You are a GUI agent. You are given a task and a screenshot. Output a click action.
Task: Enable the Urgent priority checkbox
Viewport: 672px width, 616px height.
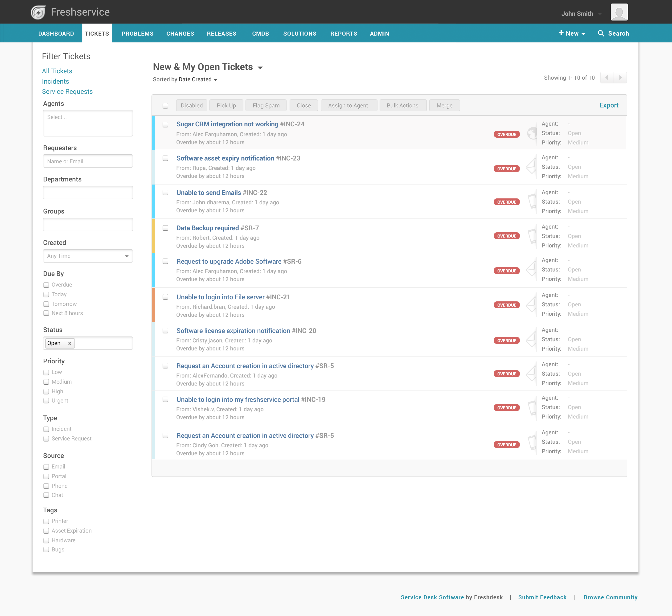click(x=46, y=401)
